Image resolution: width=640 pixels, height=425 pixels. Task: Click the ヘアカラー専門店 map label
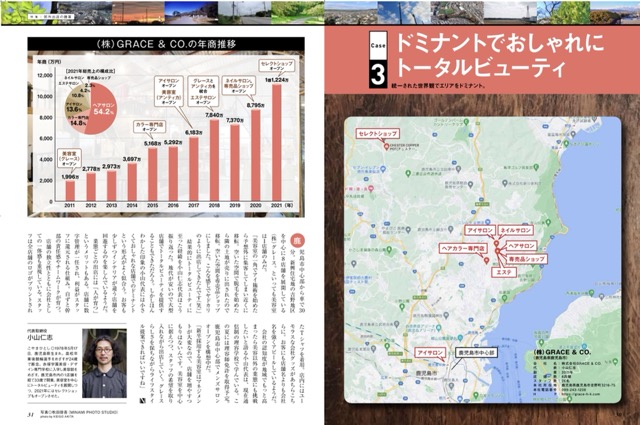463,248
